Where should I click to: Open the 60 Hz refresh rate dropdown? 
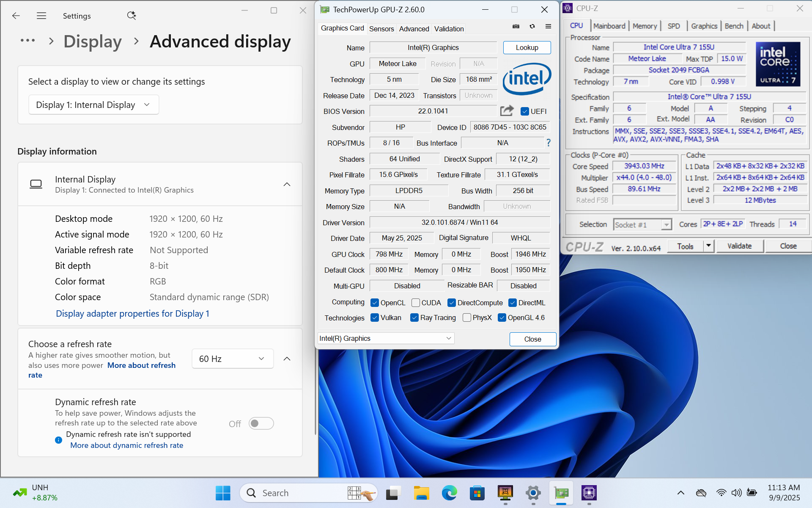232,359
